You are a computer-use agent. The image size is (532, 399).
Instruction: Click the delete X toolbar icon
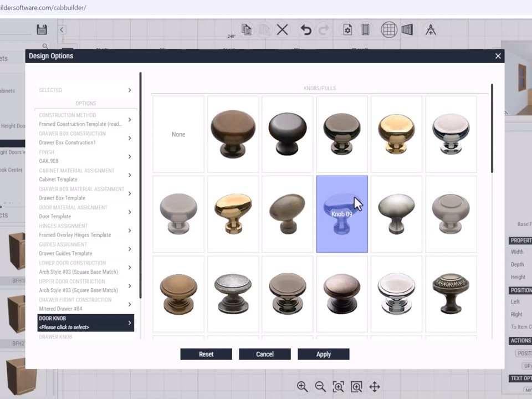click(282, 30)
